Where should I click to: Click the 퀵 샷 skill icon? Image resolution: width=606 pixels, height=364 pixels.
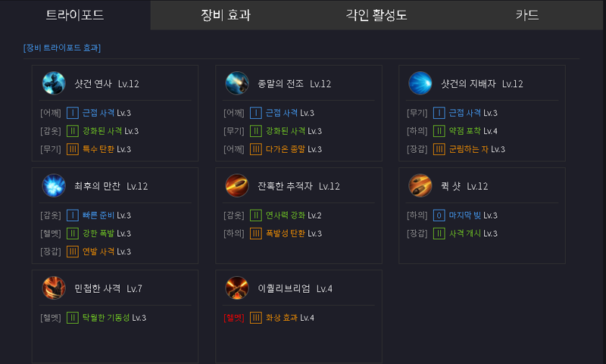coord(420,185)
